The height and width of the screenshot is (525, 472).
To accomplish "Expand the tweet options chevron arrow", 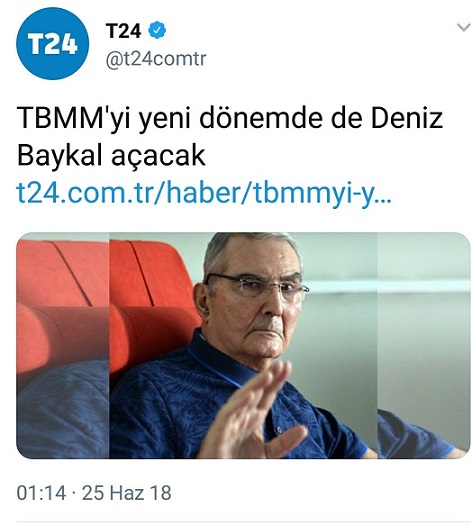I will tap(463, 27).
